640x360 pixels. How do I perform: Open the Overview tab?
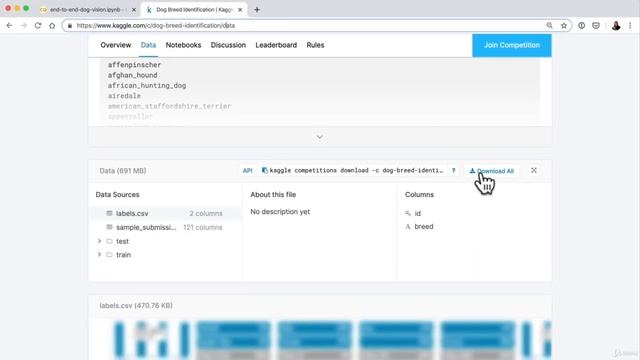[116, 45]
